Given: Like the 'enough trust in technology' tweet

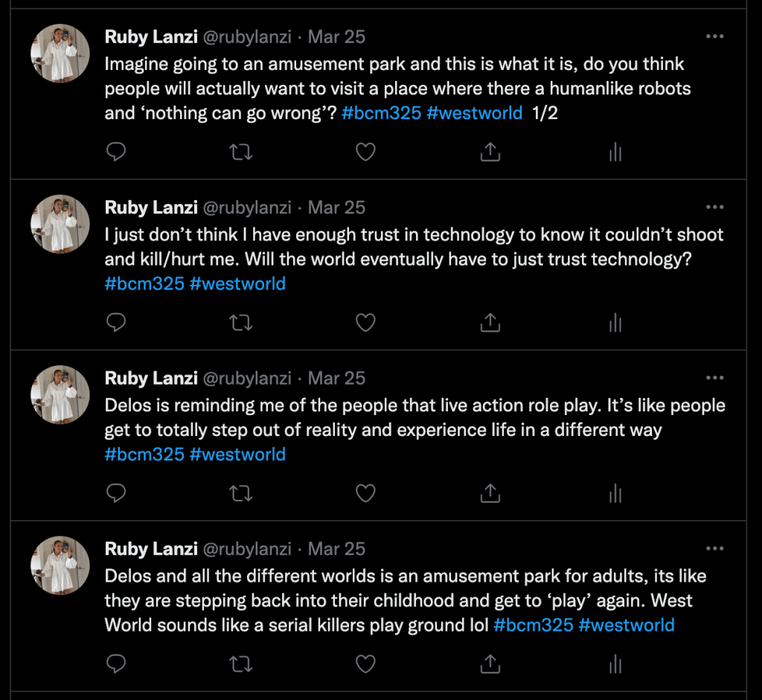Looking at the screenshot, I should click(x=365, y=322).
